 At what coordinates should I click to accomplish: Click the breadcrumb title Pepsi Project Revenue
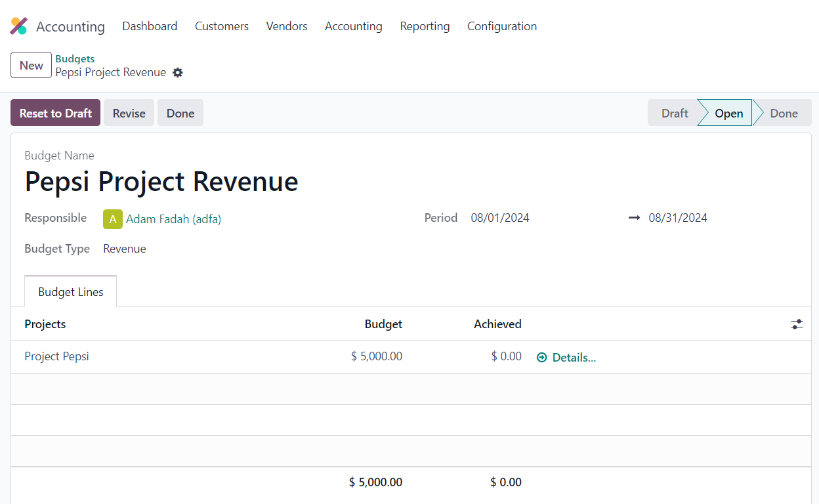coord(111,72)
